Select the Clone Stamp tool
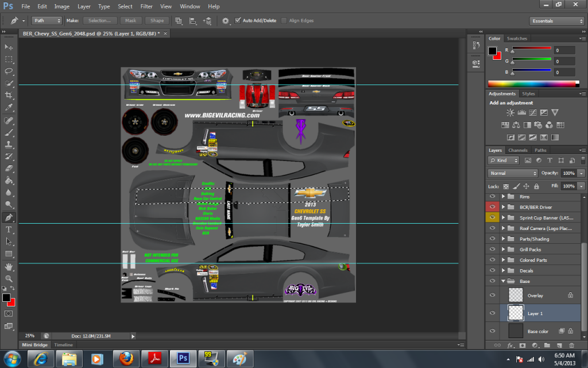588x368 pixels. 9,144
